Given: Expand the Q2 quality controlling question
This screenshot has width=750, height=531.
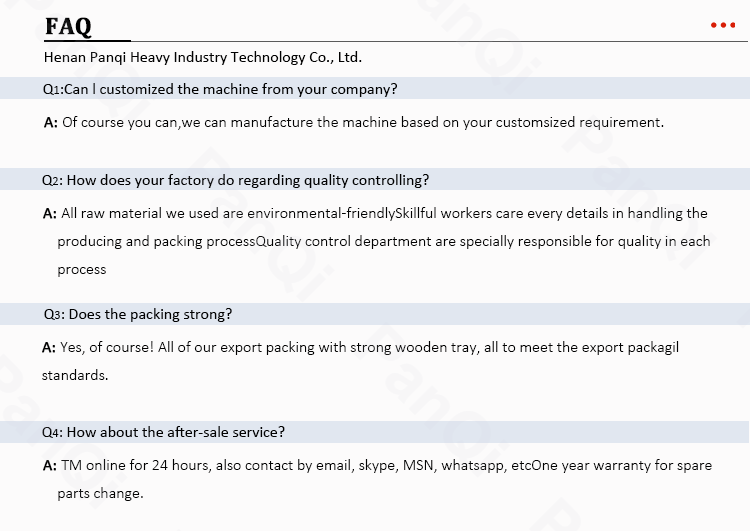Looking at the screenshot, I should click(x=236, y=181).
